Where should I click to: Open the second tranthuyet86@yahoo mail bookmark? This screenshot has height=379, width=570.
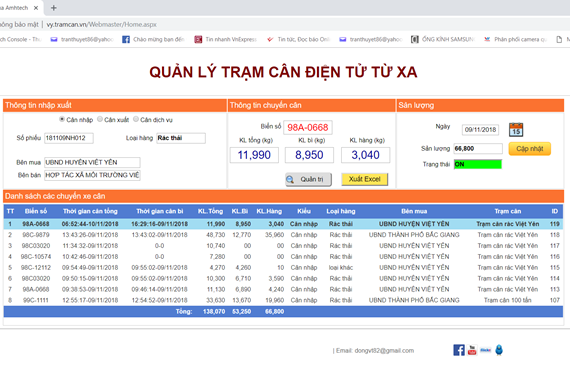pos(371,39)
